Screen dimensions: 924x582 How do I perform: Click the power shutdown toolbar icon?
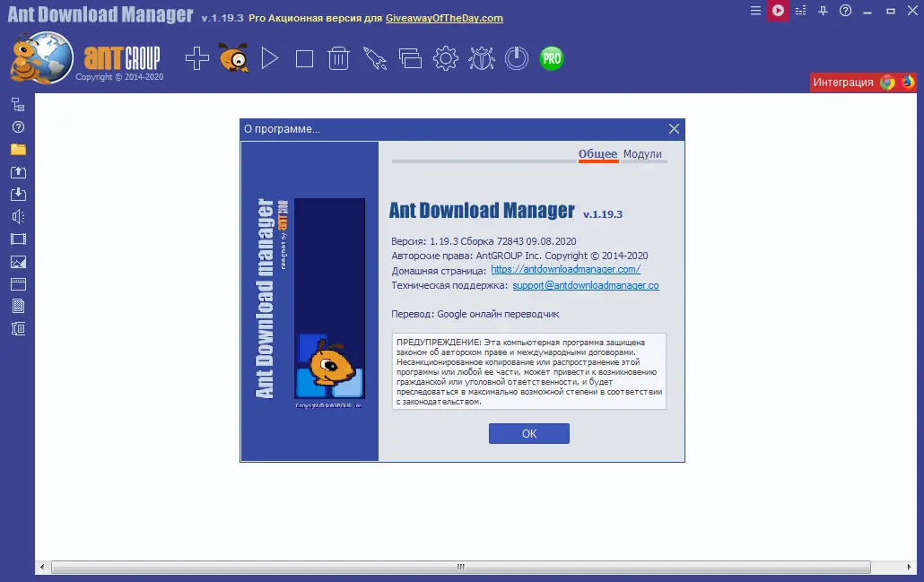pyautogui.click(x=517, y=58)
